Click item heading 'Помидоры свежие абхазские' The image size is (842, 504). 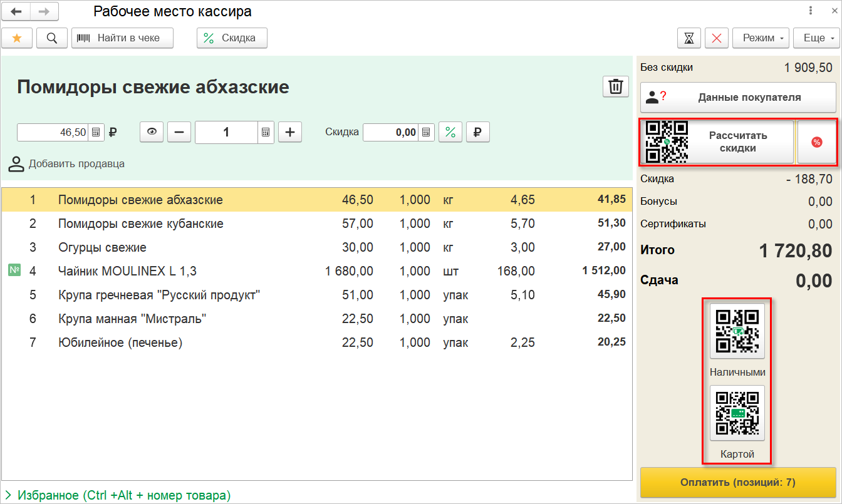153,86
